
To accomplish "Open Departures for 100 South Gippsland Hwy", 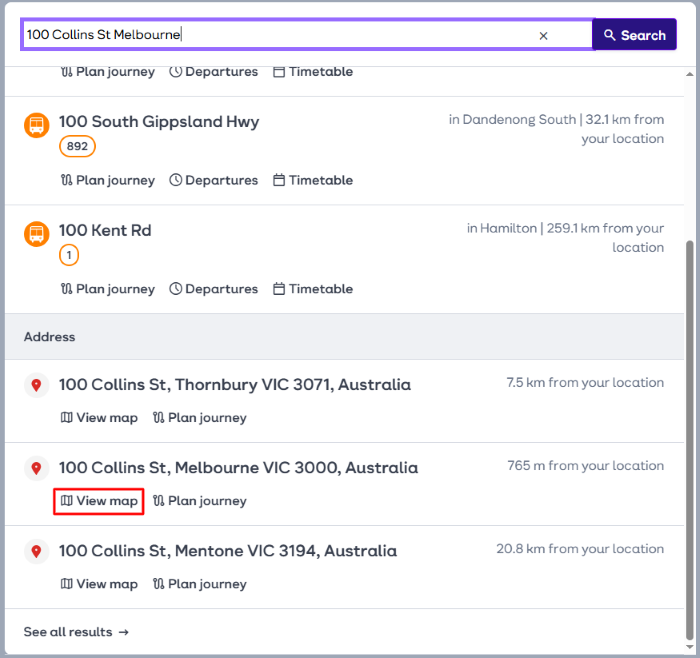I will coord(213,180).
